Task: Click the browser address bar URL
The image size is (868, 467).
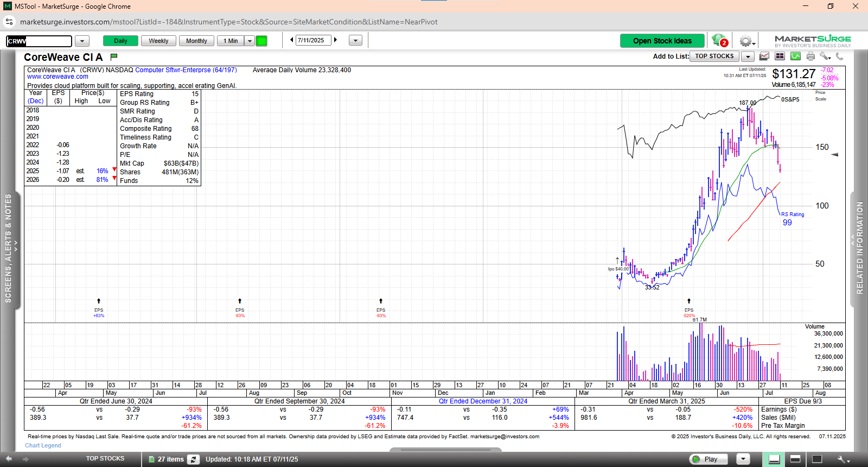Action: (x=228, y=22)
